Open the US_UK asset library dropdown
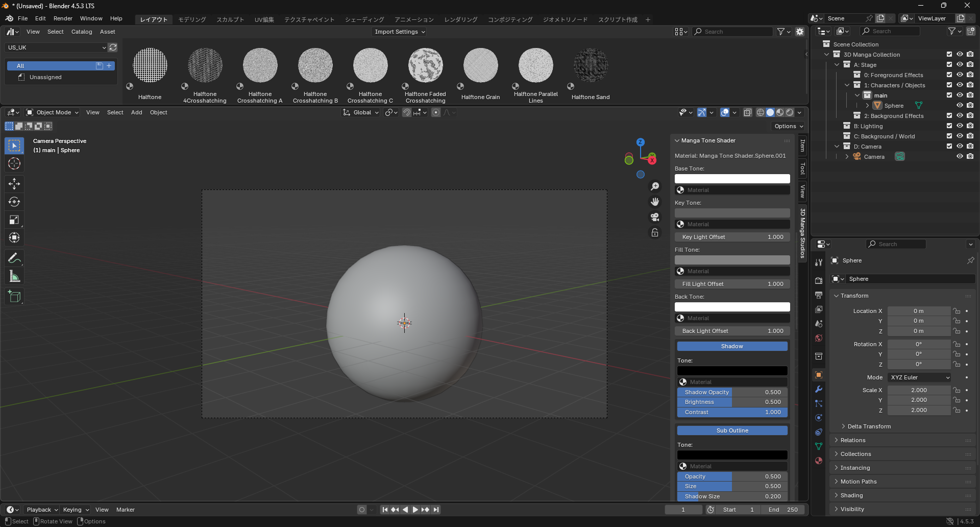 (x=56, y=47)
